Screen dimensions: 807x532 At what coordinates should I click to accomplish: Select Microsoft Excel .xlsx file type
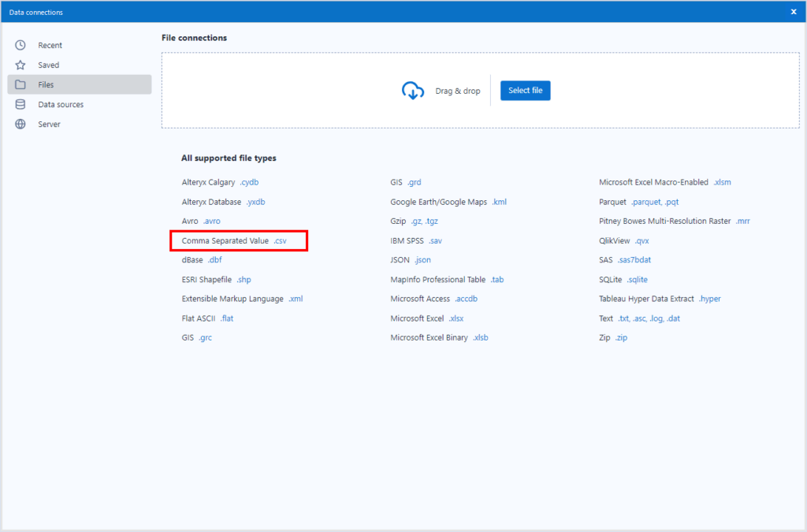[x=426, y=318]
